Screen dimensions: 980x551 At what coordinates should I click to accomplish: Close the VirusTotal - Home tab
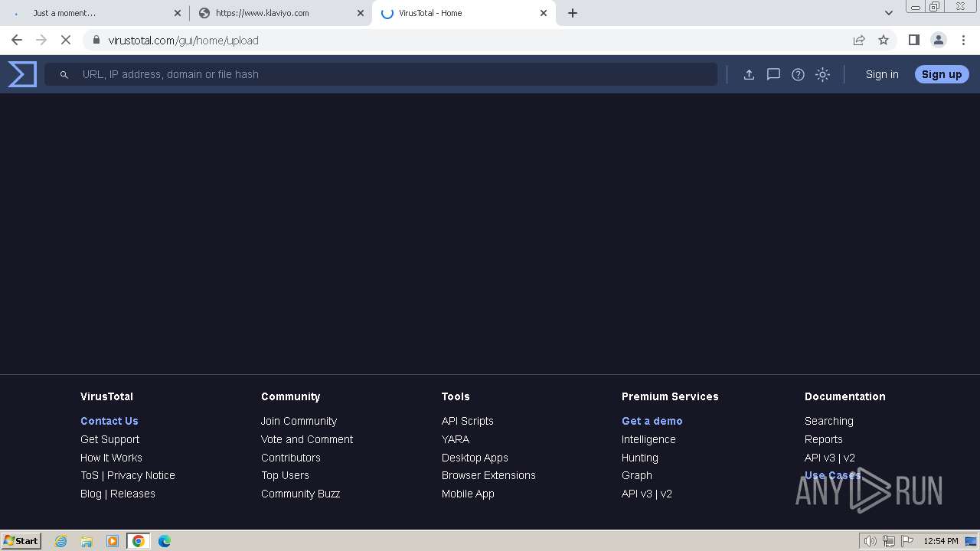(544, 13)
